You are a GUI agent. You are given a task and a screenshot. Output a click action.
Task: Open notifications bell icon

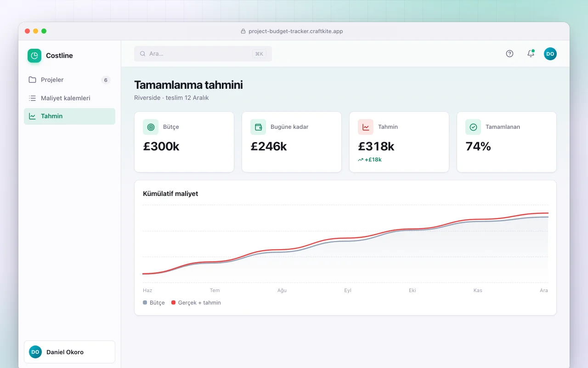[531, 54]
